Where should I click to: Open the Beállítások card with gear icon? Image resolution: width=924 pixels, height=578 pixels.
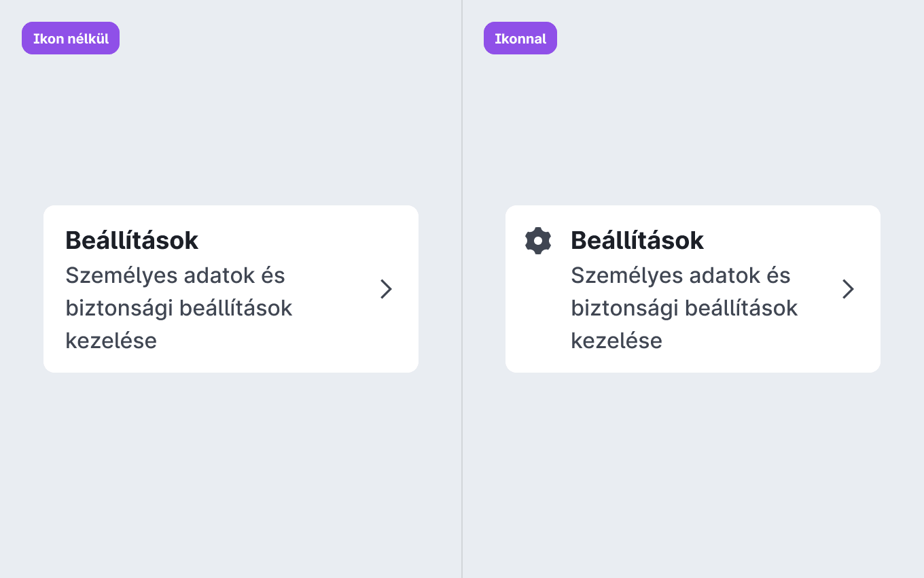point(693,289)
